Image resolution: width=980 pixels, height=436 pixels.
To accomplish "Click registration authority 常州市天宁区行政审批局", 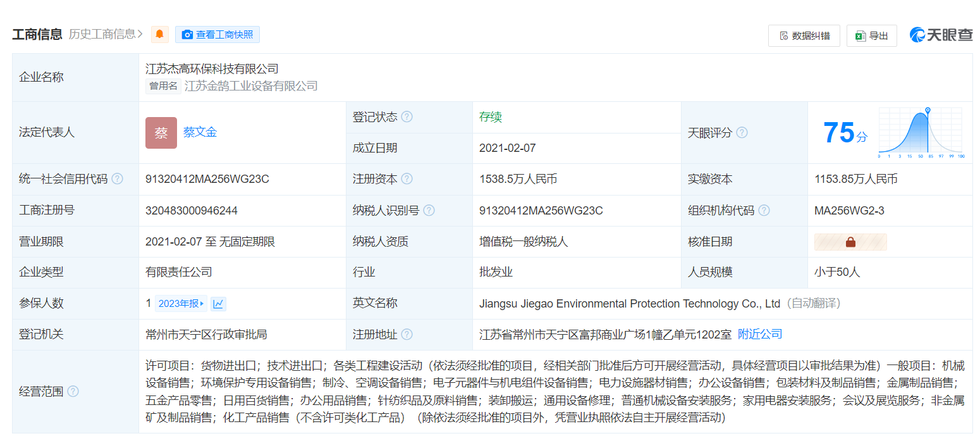I will tap(206, 334).
